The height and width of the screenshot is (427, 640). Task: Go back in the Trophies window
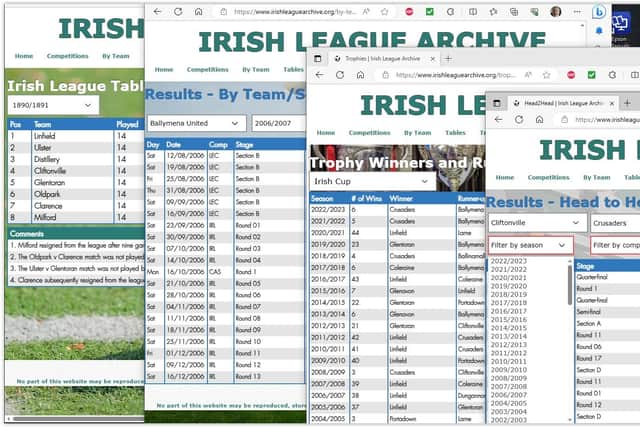320,75
